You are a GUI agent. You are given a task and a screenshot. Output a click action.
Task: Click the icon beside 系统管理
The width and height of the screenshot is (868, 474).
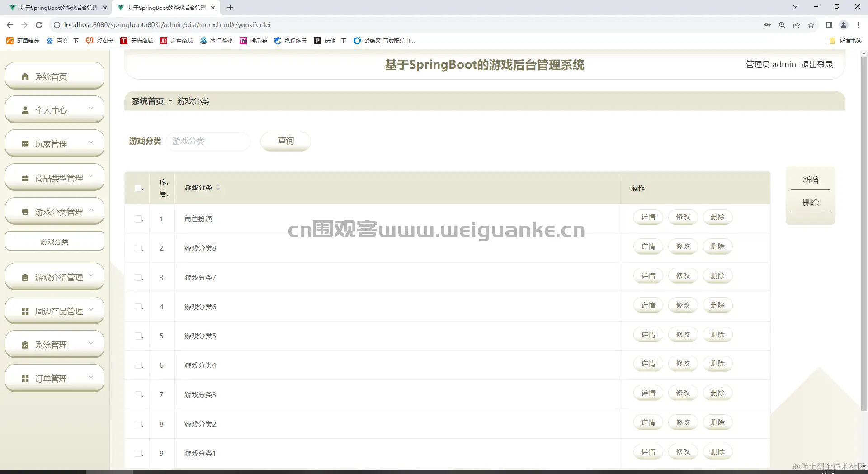click(x=25, y=345)
